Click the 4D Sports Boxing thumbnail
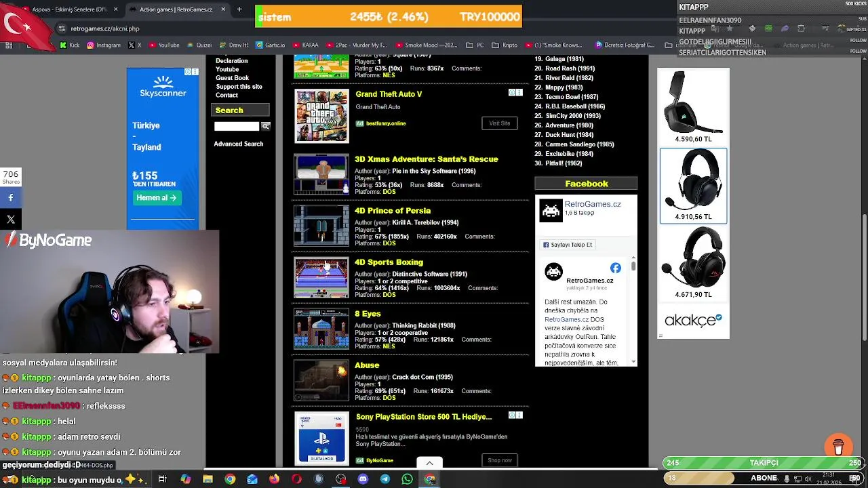 coord(321,277)
